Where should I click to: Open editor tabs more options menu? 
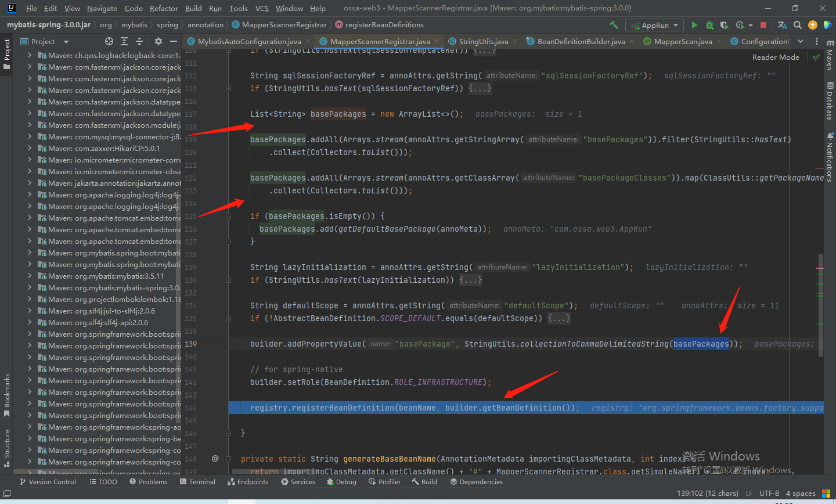coord(817,41)
